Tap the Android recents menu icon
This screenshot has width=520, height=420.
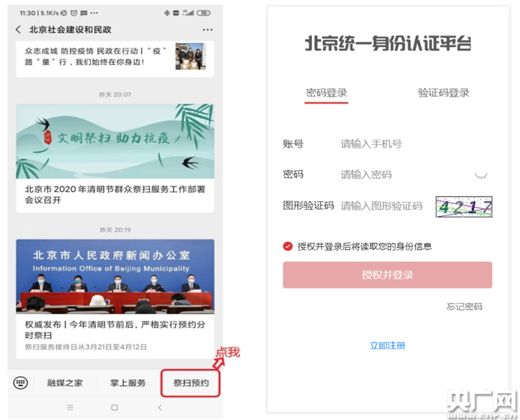pyautogui.click(x=70, y=408)
